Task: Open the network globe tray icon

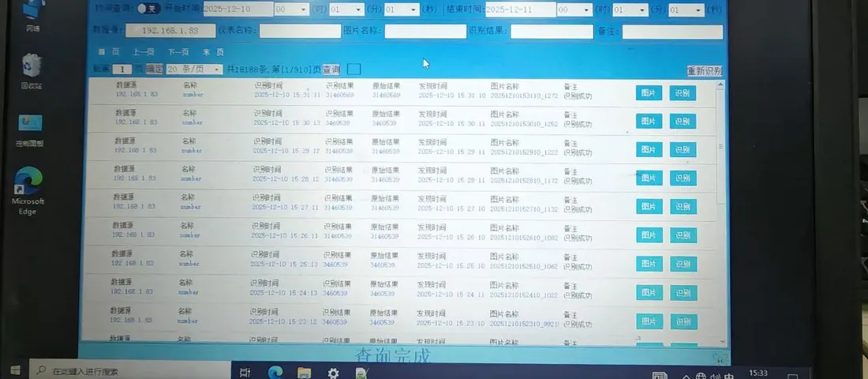Action: [x=702, y=376]
